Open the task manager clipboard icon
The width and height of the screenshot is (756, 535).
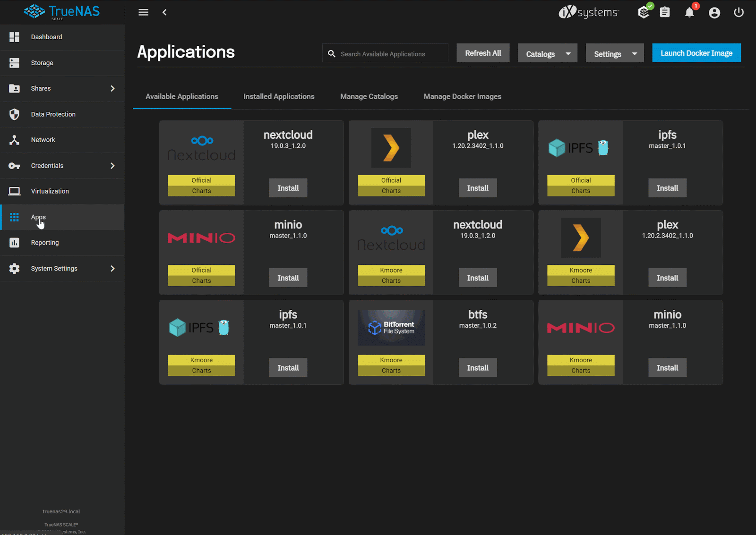pyautogui.click(x=665, y=12)
